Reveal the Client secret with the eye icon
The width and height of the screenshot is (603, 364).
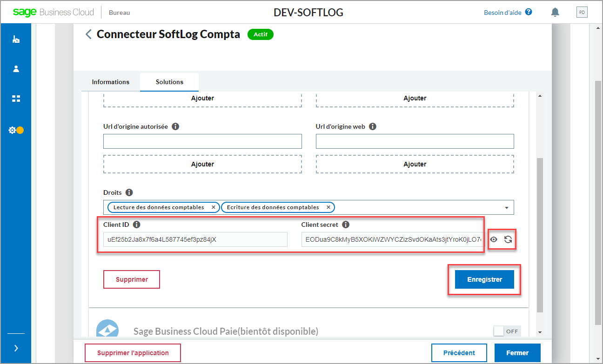point(494,239)
